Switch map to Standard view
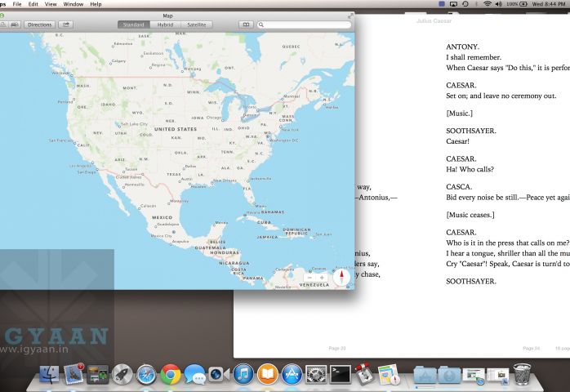 [133, 24]
